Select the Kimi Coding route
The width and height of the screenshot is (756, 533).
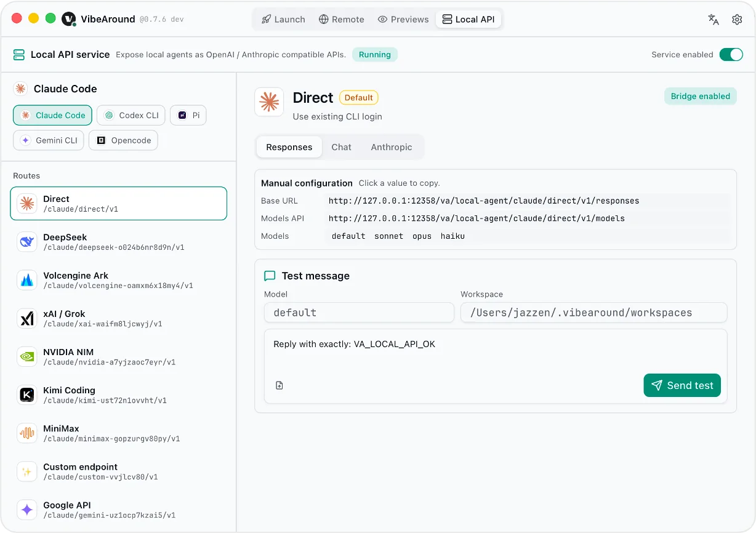[119, 395]
